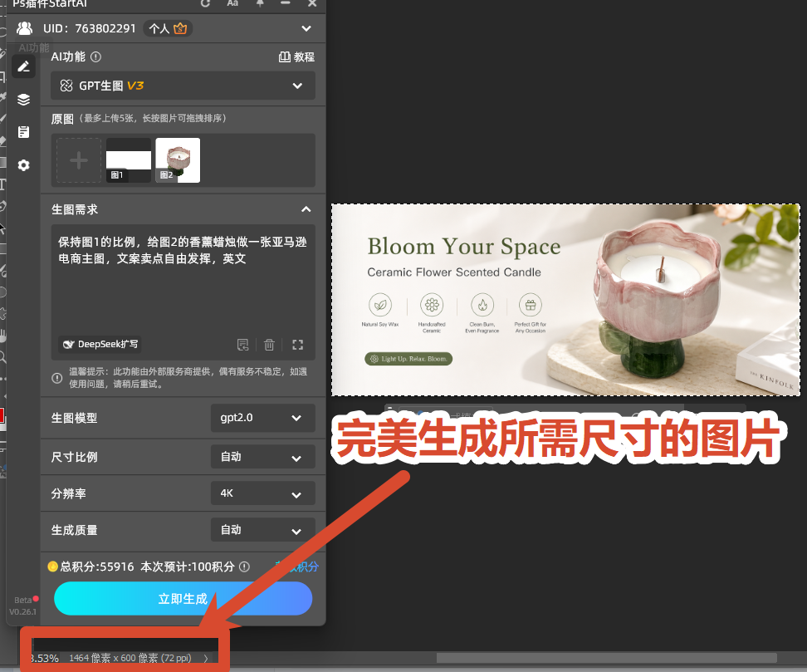Screen dimensions: 807x672
Task: Open the prompt template icon
Action: coord(242,345)
